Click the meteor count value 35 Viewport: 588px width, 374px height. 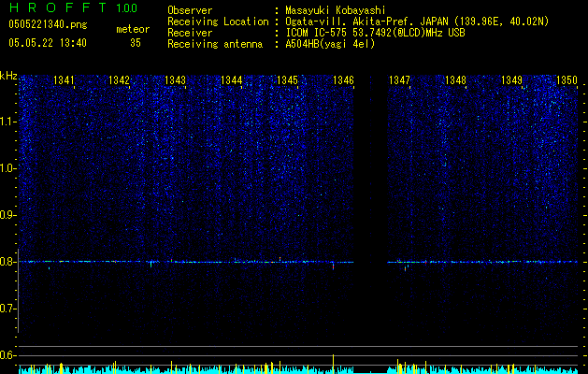[136, 43]
